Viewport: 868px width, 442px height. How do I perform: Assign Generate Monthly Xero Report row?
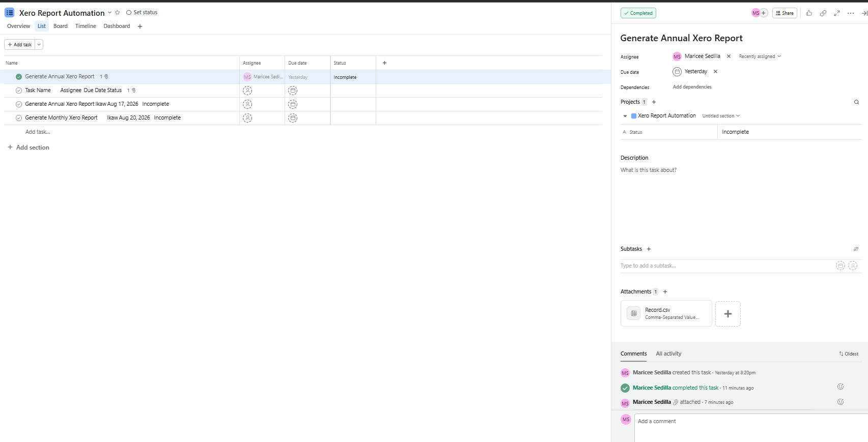coord(247,118)
